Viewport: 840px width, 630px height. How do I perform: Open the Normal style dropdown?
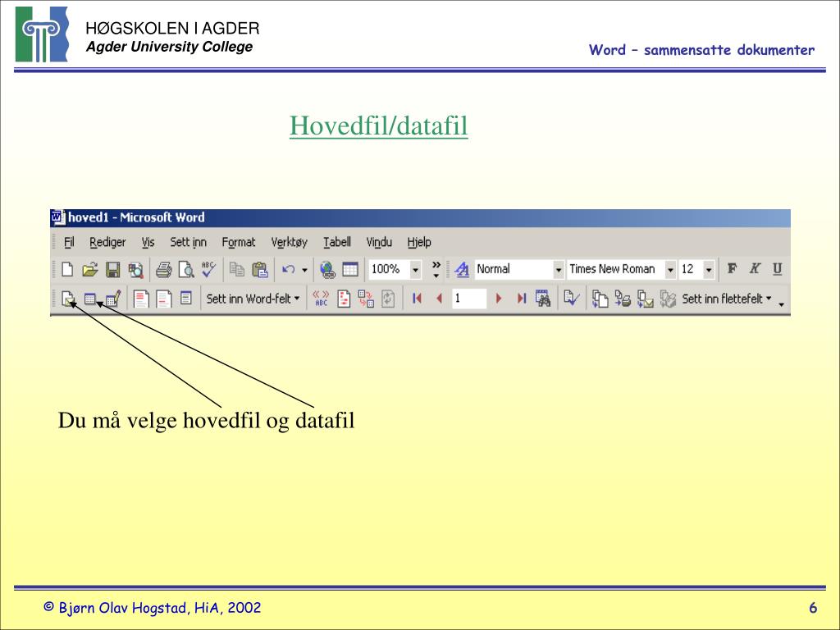558,269
